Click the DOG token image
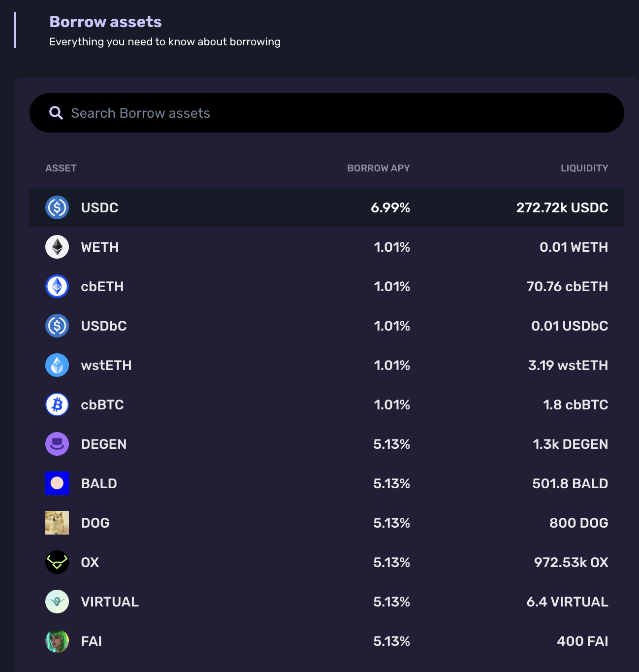Screen dimensions: 639x672 point(57,523)
